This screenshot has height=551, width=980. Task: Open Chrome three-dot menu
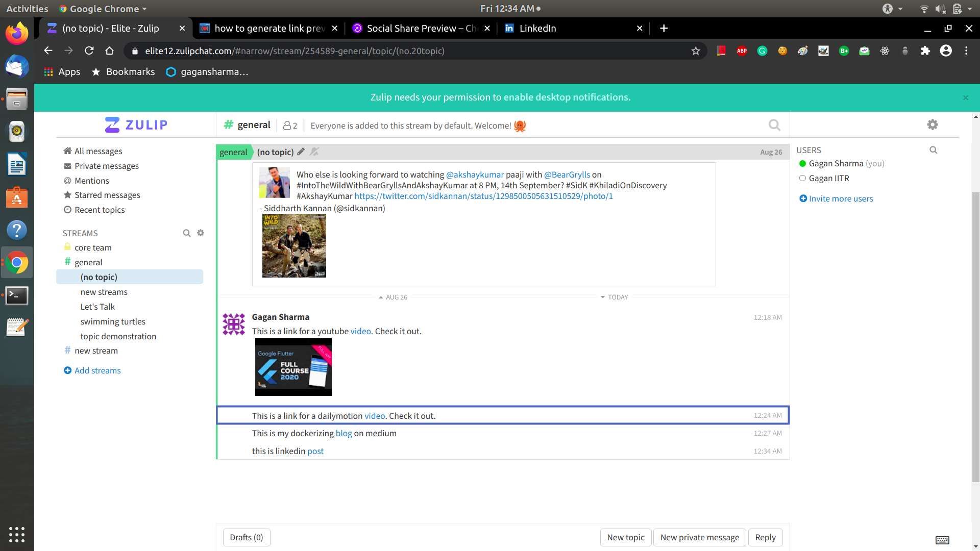pyautogui.click(x=966, y=51)
